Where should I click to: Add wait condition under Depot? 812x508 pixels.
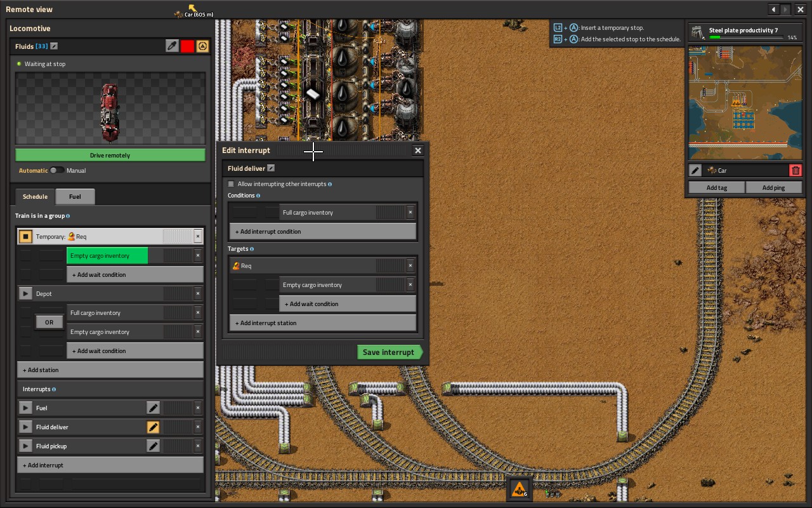(x=135, y=351)
